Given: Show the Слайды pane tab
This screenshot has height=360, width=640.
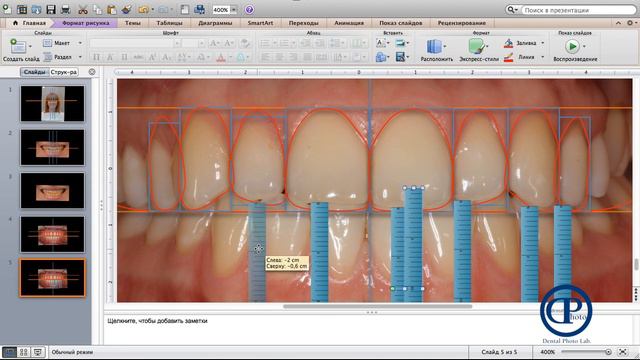Looking at the screenshot, I should (35, 72).
